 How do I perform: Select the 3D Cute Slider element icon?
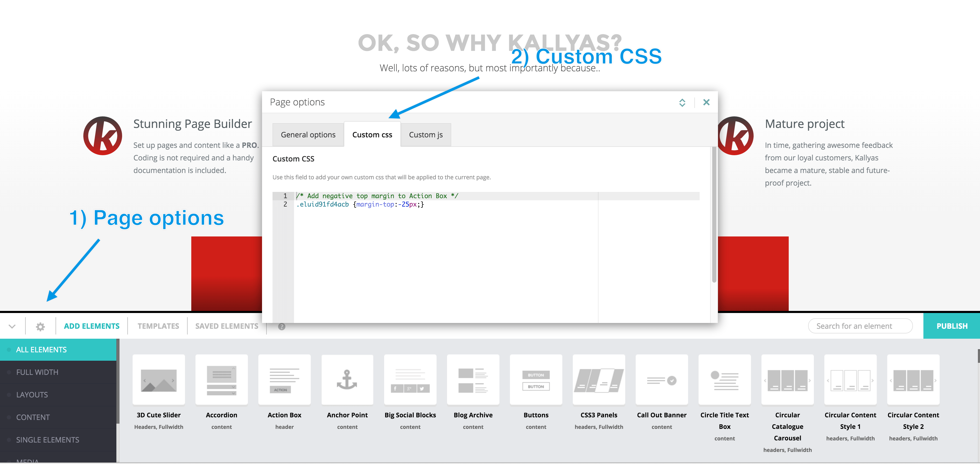(158, 380)
